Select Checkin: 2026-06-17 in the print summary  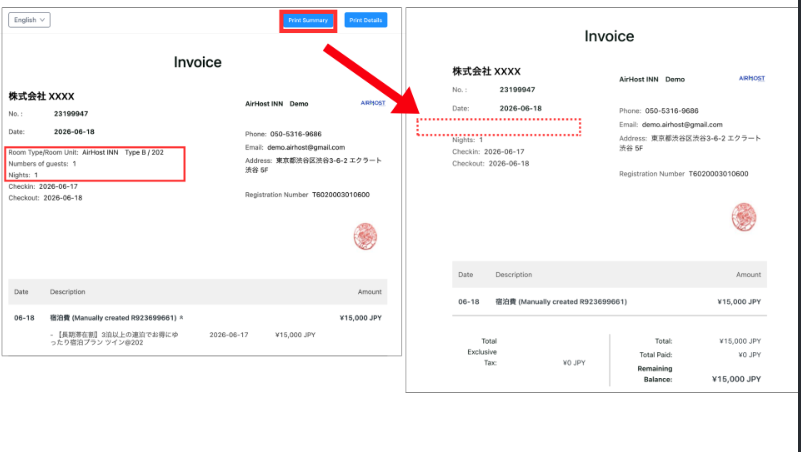coord(488,152)
